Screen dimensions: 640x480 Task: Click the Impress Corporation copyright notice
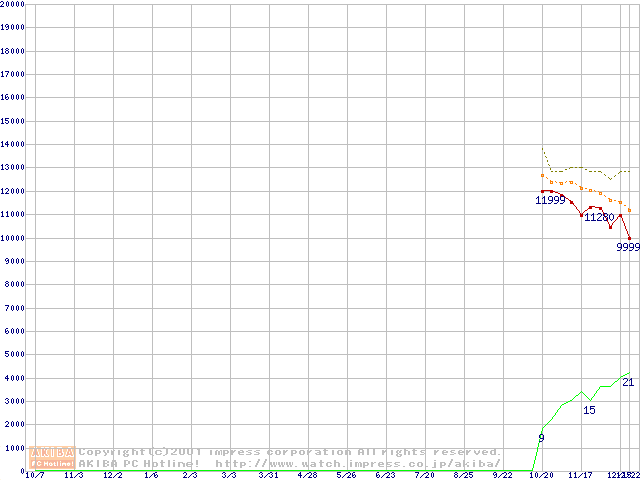pyautogui.click(x=290, y=452)
